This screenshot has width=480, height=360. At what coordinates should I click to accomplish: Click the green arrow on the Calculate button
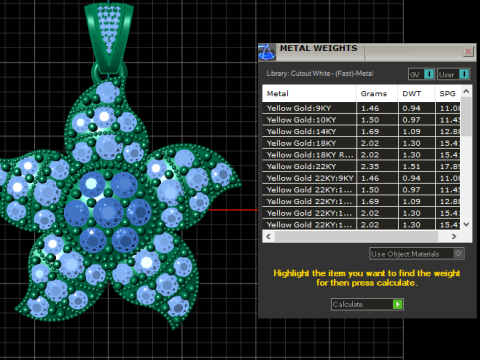click(x=397, y=304)
